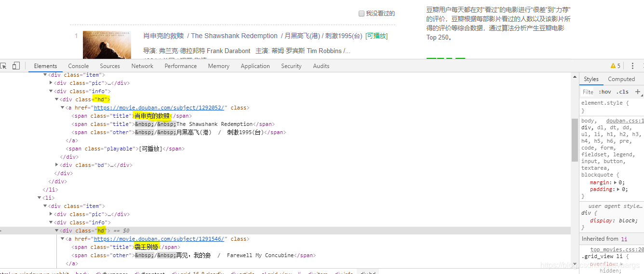Open the Performance tab
The height and width of the screenshot is (274, 644).
point(181,66)
